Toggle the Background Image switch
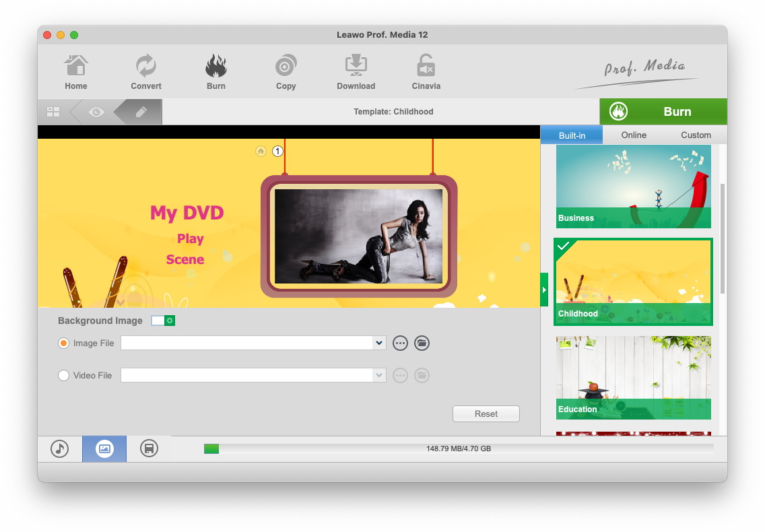Screen dimensions: 765x532 (x=163, y=321)
